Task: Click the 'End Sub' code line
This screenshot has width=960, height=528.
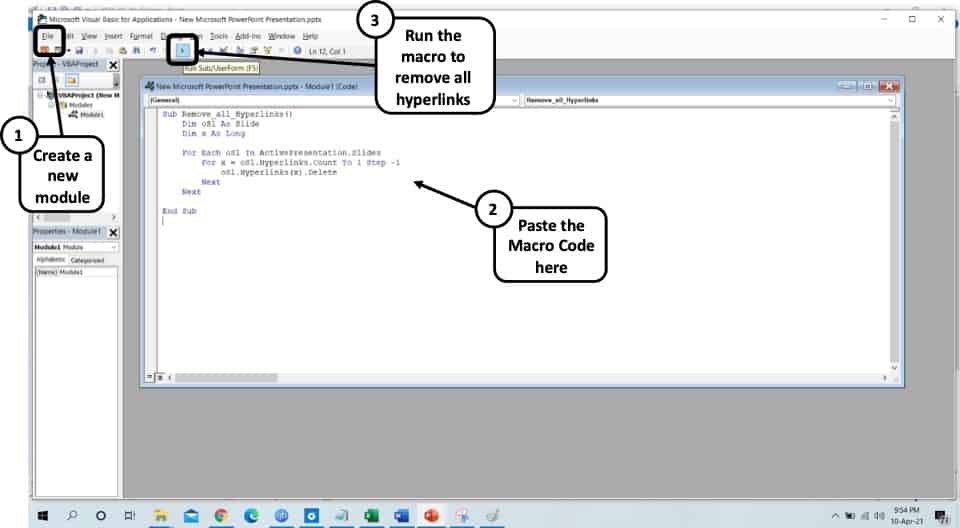Action: pos(179,211)
